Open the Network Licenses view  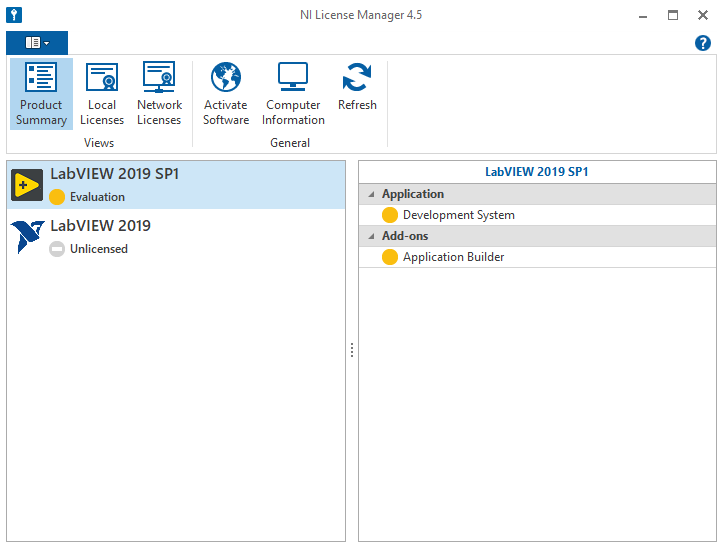159,94
